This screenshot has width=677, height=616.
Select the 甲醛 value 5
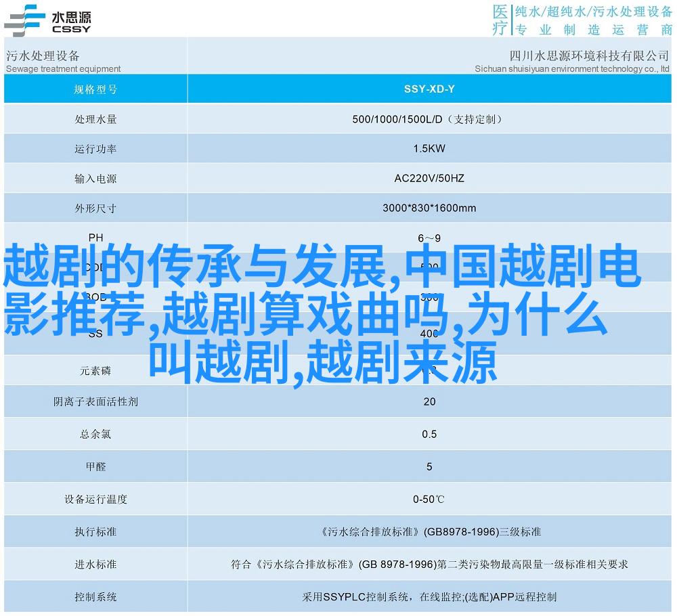(x=429, y=466)
